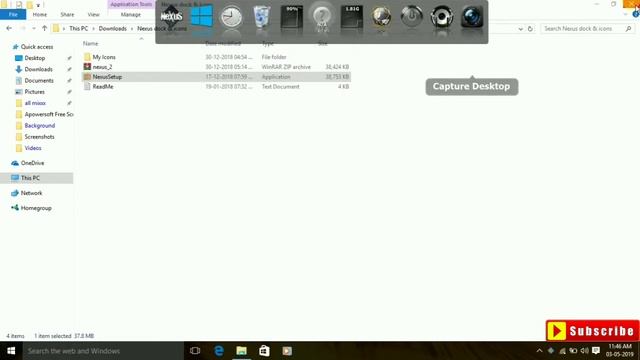Click the speaker icon in the Nexus dock

point(442,17)
